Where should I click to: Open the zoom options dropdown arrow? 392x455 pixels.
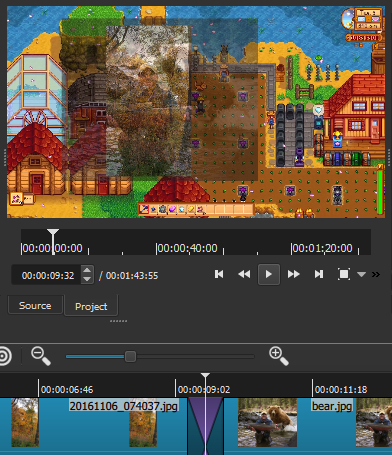(361, 274)
